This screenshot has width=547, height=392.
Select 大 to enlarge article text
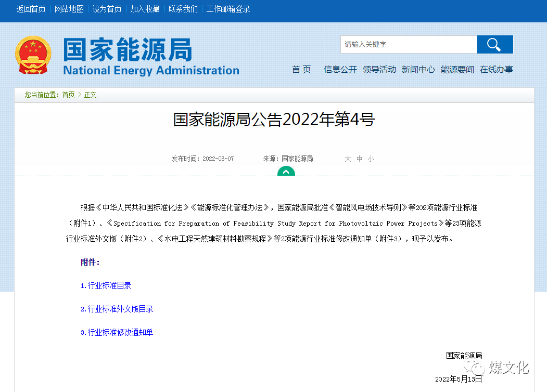tap(348, 159)
